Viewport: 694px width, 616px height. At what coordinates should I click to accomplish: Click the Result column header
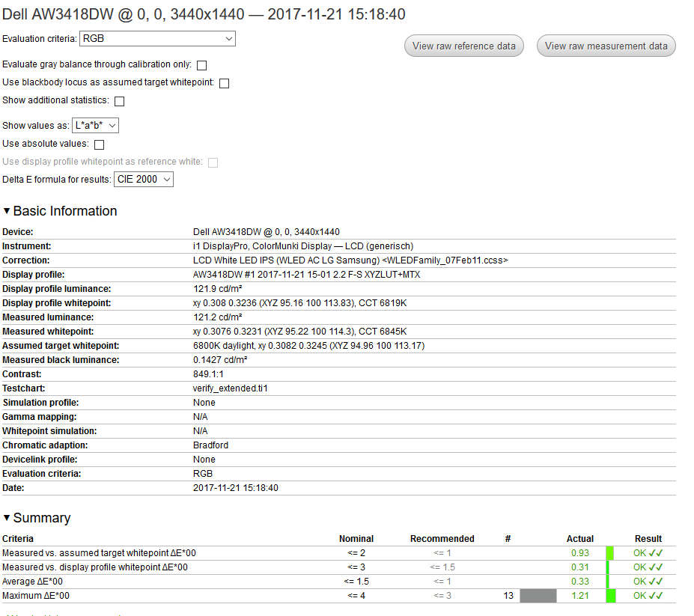(x=648, y=539)
